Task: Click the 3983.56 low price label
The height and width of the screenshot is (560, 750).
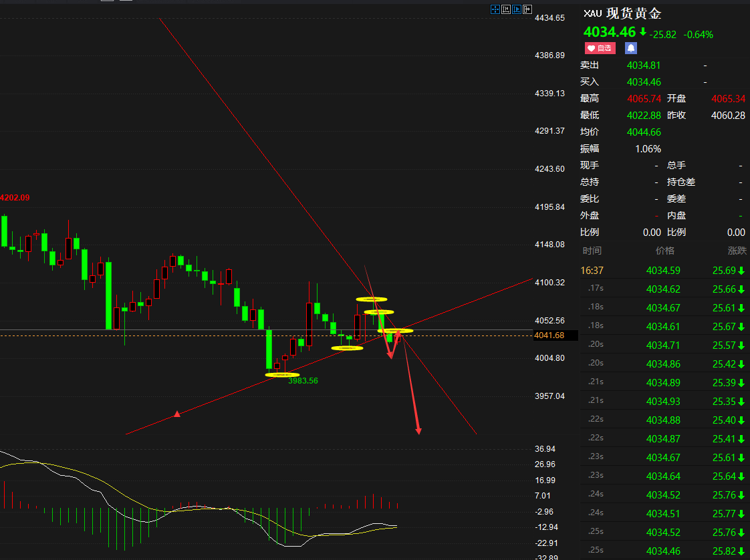Action: 303,381
